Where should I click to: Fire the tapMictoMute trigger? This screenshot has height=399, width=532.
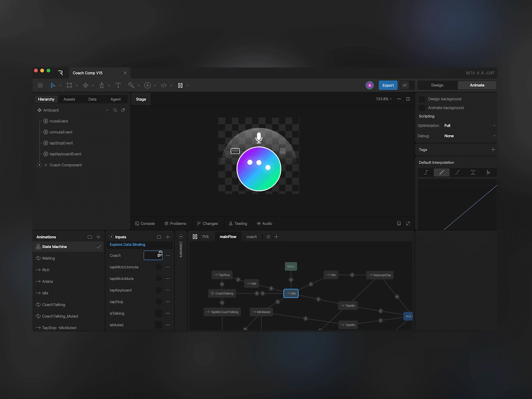tap(158, 279)
